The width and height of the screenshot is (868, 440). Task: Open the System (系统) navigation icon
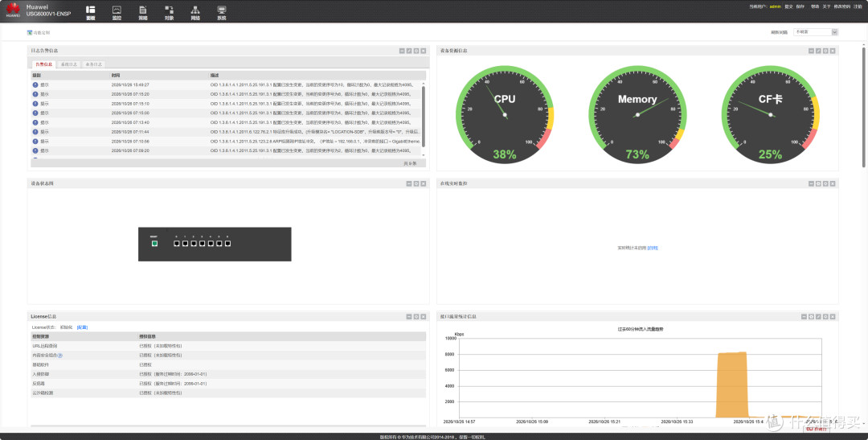click(x=222, y=13)
